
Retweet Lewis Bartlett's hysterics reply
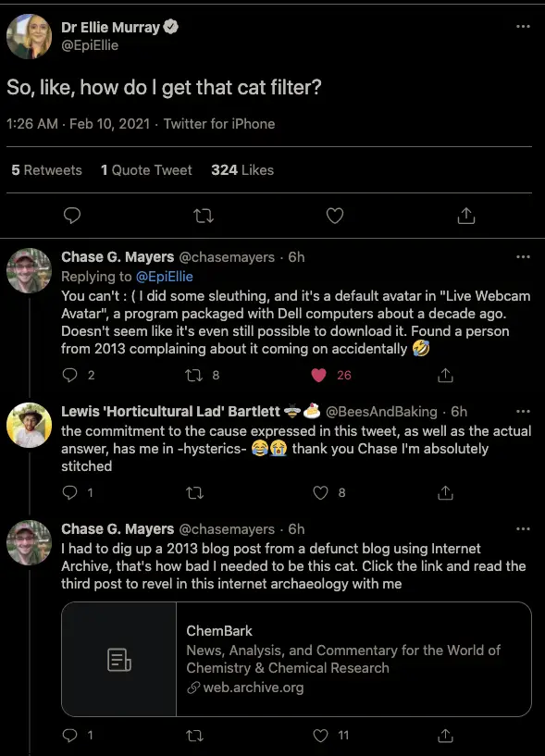tap(194, 493)
